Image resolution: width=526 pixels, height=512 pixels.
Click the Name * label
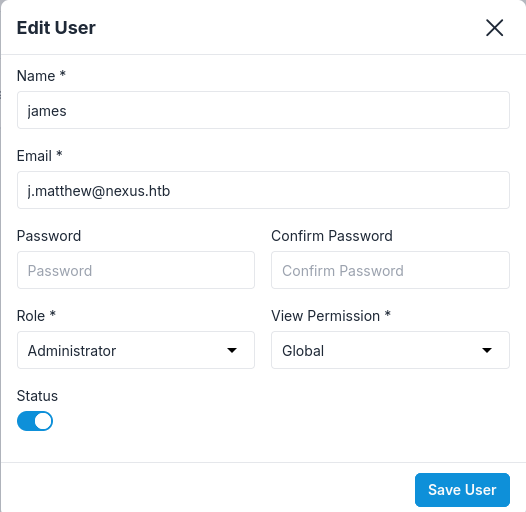click(41, 75)
